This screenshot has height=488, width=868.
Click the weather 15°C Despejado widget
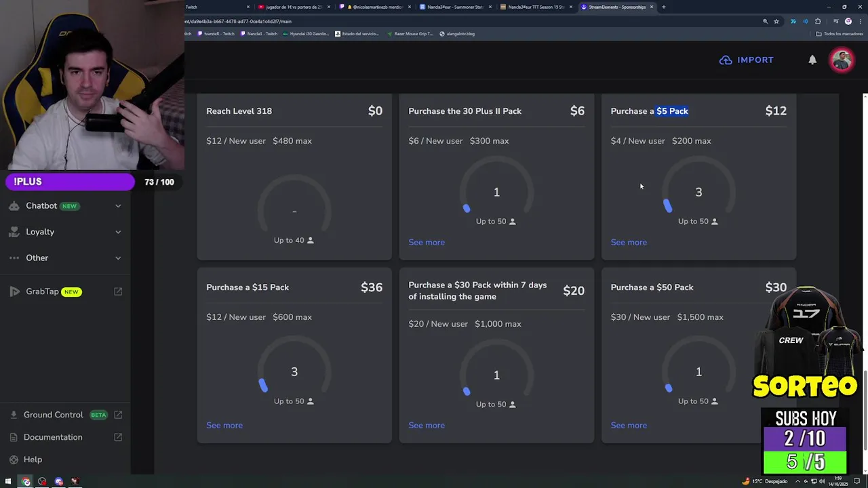pos(764,481)
